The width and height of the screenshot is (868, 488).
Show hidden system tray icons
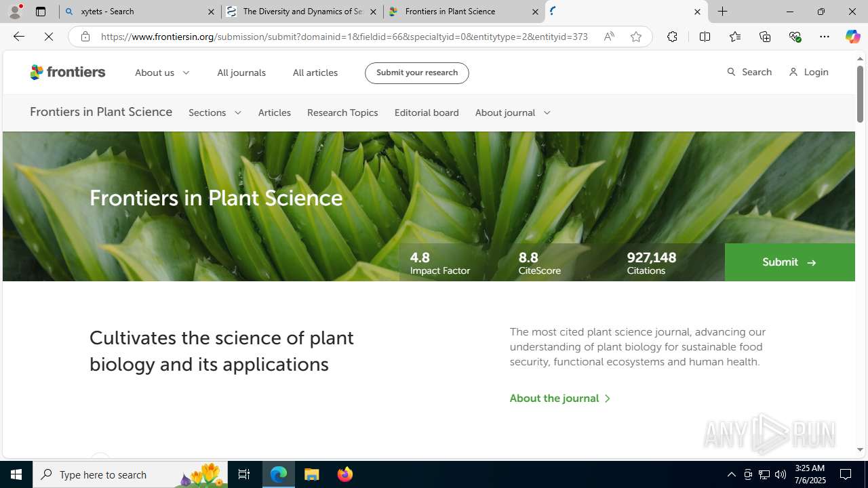click(731, 474)
